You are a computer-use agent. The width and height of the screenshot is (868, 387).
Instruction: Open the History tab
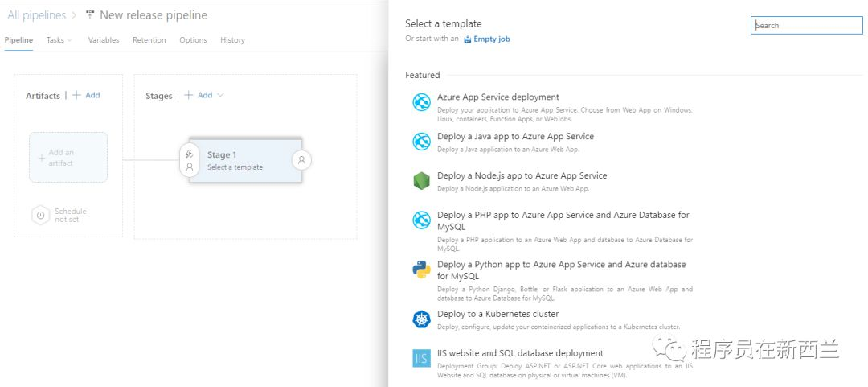click(x=232, y=40)
